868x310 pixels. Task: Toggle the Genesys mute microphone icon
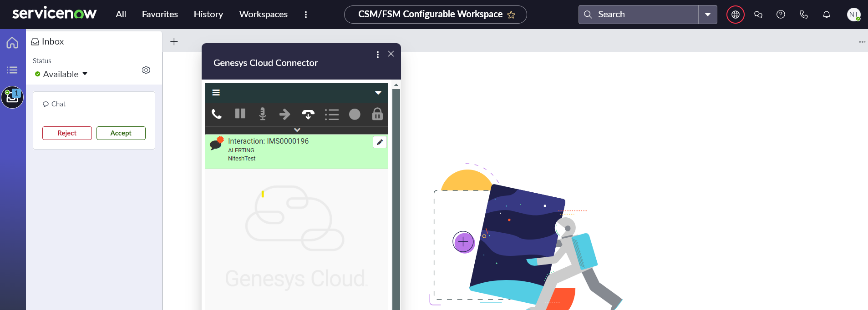pyautogui.click(x=263, y=114)
